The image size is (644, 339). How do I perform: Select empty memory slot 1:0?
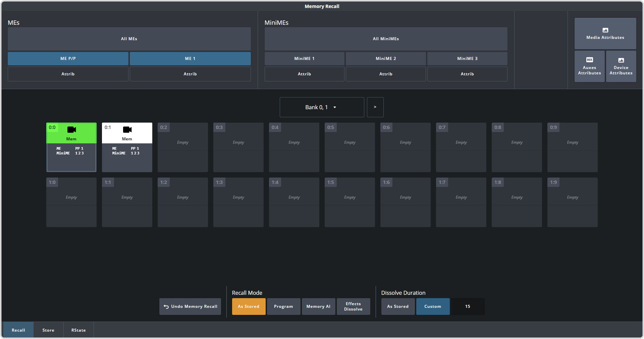[71, 202]
